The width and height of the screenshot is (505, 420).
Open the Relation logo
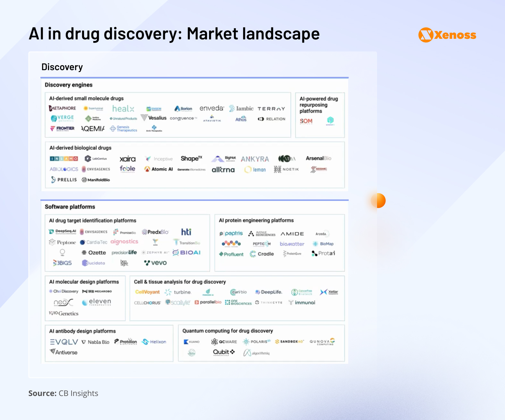point(272,119)
